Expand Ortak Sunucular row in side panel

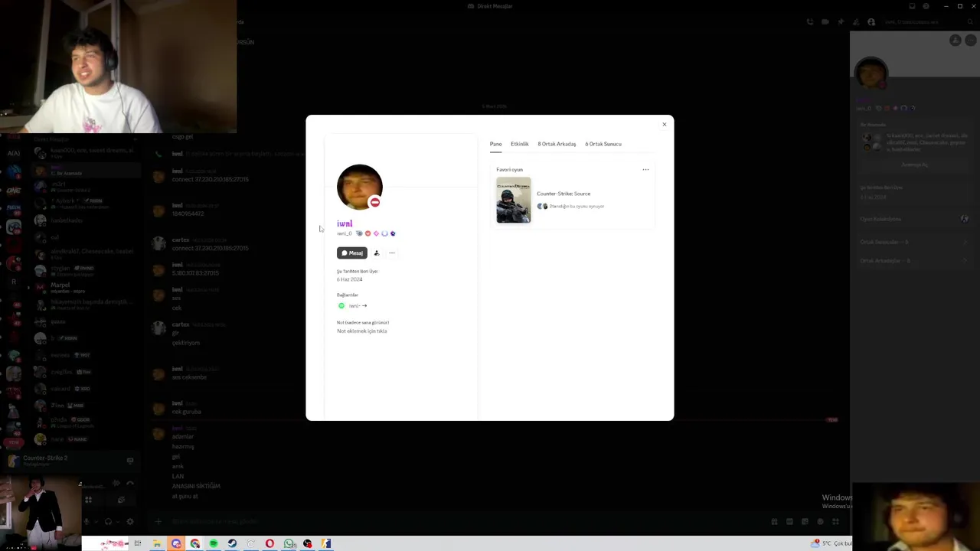[914, 242]
